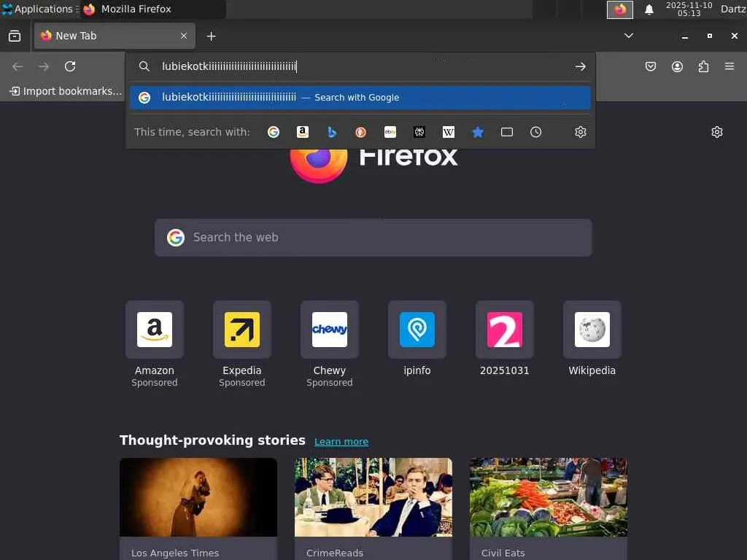This screenshot has height=560, width=747.
Task: Click Import bookmarks toolbar button
Action: (x=66, y=91)
